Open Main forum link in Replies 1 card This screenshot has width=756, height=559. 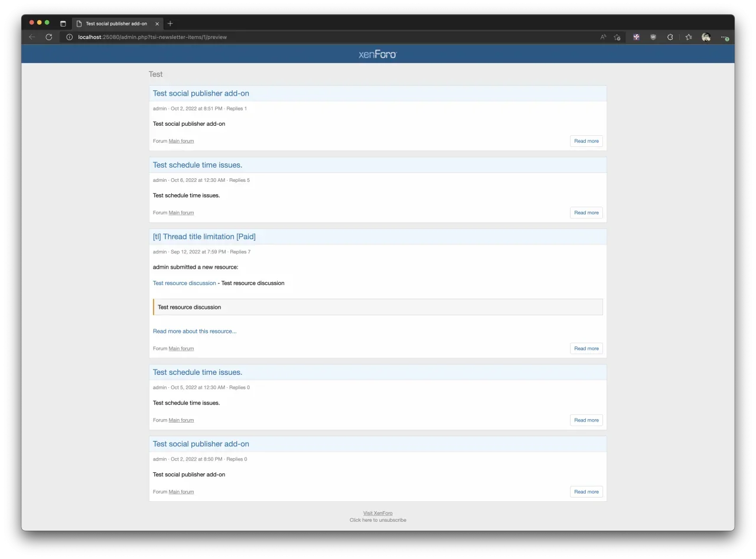(x=181, y=141)
